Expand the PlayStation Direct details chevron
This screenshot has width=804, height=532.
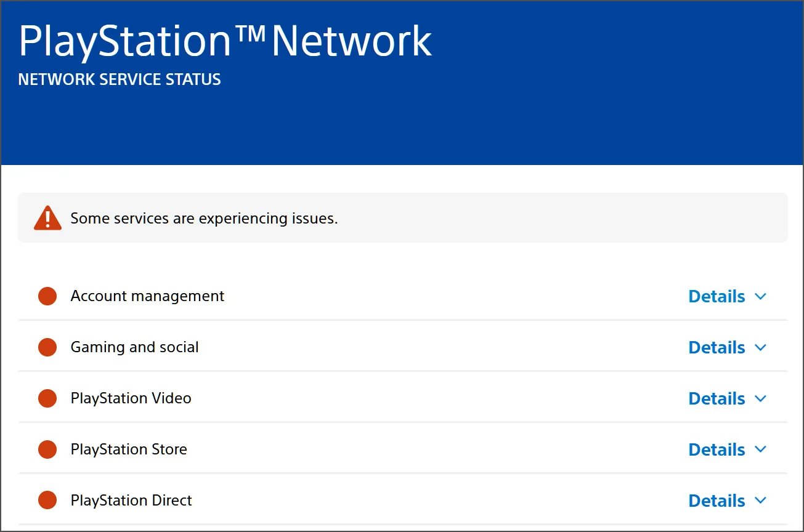coord(760,501)
